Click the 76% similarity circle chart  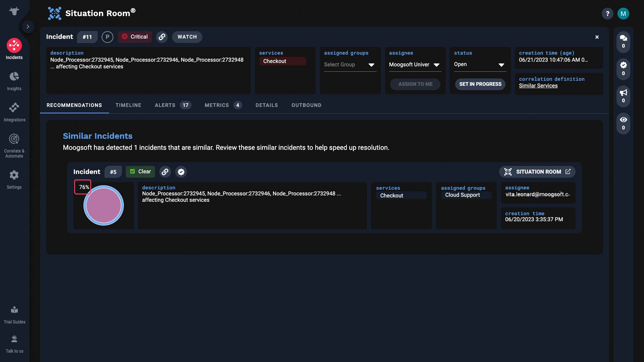click(104, 205)
